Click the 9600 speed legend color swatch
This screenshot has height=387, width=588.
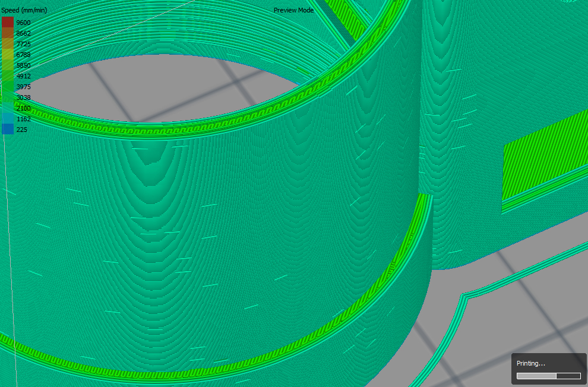pos(8,23)
